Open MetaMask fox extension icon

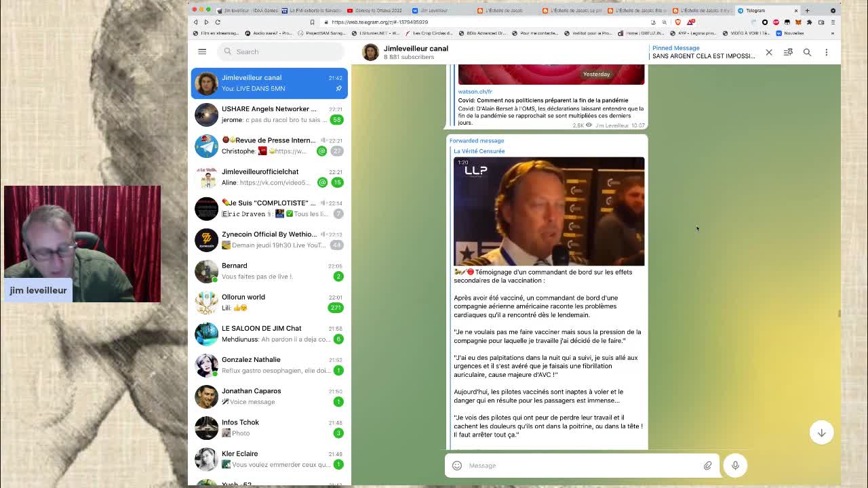798,22
